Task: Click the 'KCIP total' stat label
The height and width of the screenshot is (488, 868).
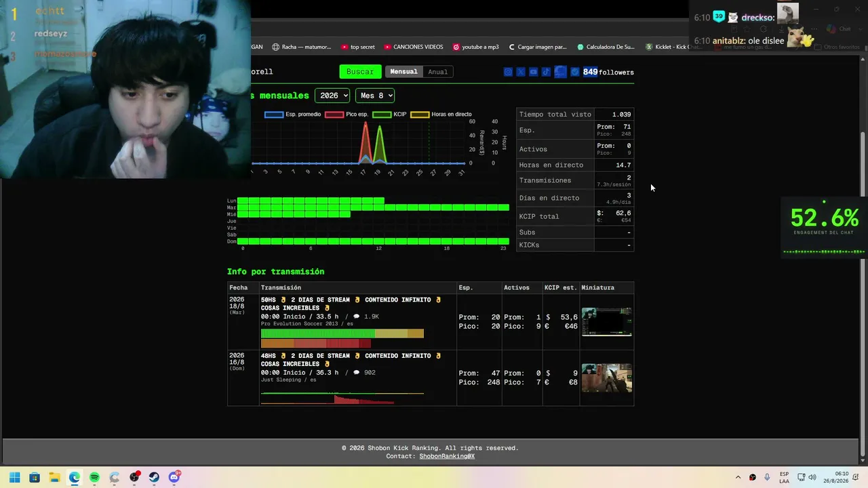Action: [539, 216]
